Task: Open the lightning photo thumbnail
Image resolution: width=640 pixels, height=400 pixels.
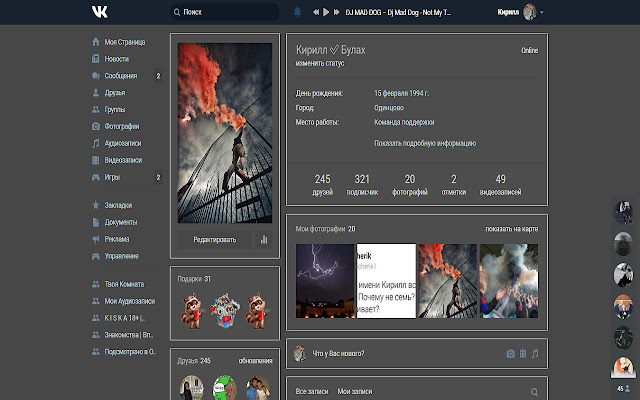Action: 325,281
